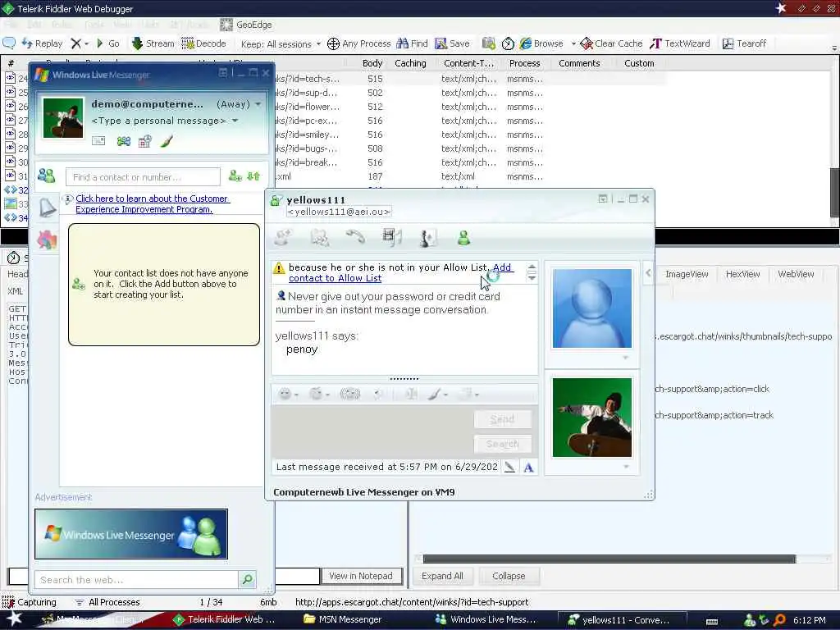This screenshot has height=630, width=840.
Task: Click the camera screenshot icon in Fiddler toolbar
Action: (488, 43)
